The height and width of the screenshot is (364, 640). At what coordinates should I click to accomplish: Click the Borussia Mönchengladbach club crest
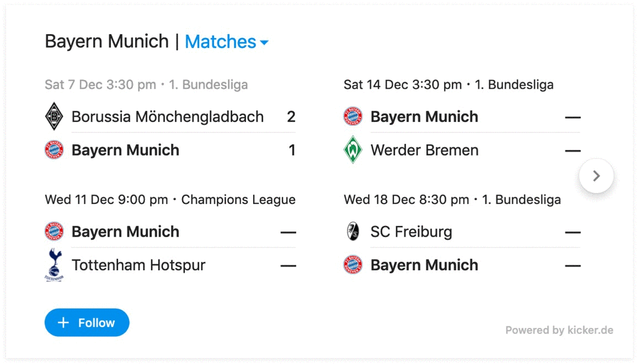tap(54, 117)
